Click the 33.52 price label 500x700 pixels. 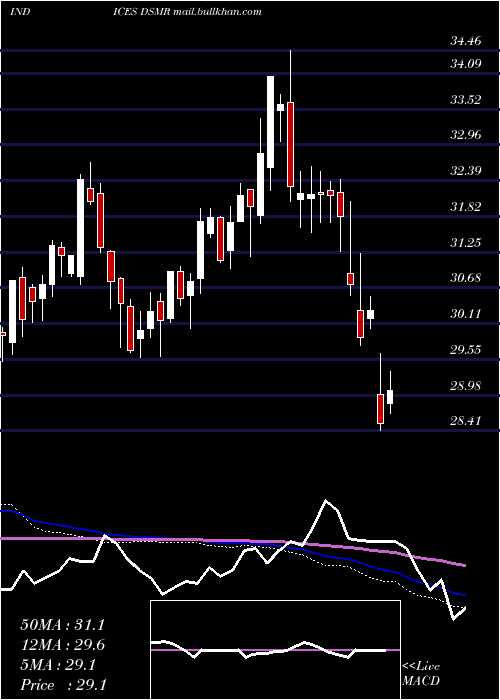(466, 100)
